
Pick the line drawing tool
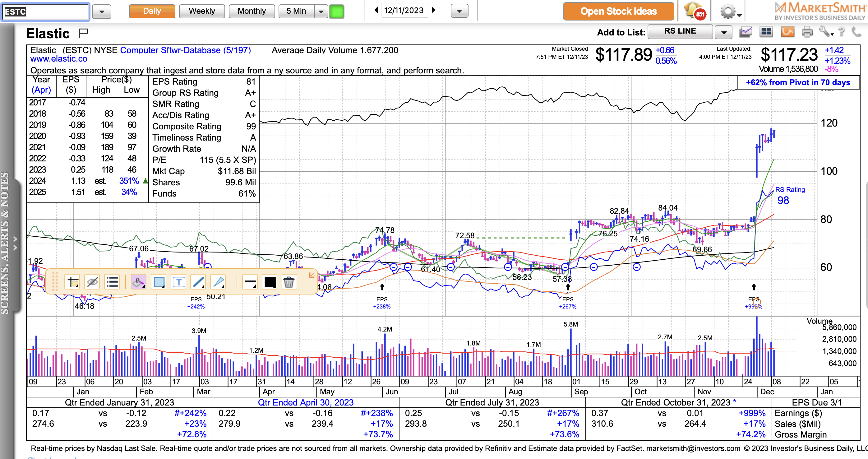(198, 282)
